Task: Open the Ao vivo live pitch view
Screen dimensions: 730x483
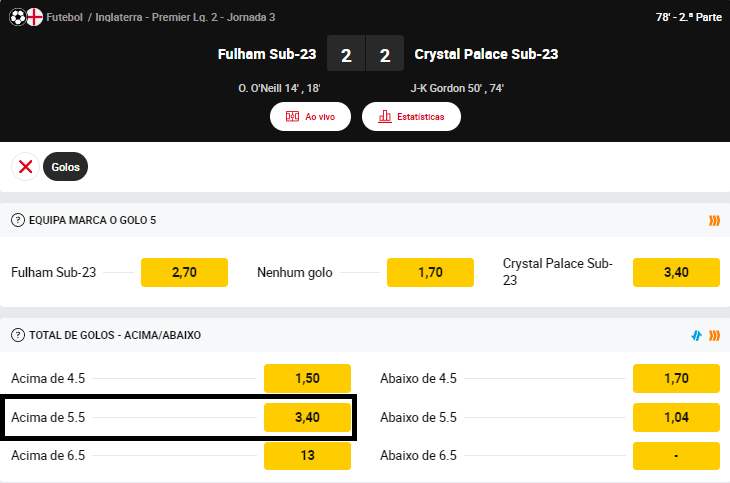Action: tap(310, 116)
